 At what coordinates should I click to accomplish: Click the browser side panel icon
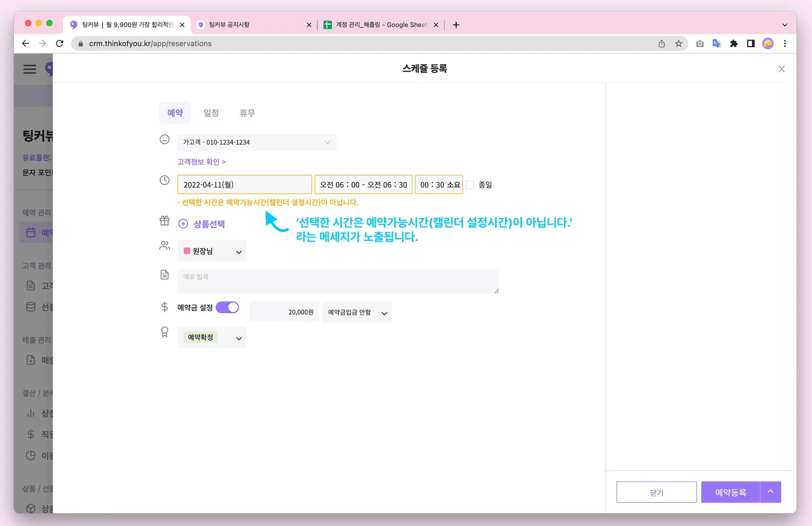click(x=751, y=44)
